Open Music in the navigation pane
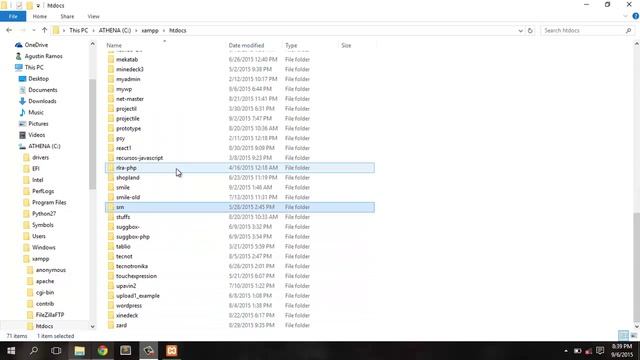The image size is (640, 360). click(36, 112)
